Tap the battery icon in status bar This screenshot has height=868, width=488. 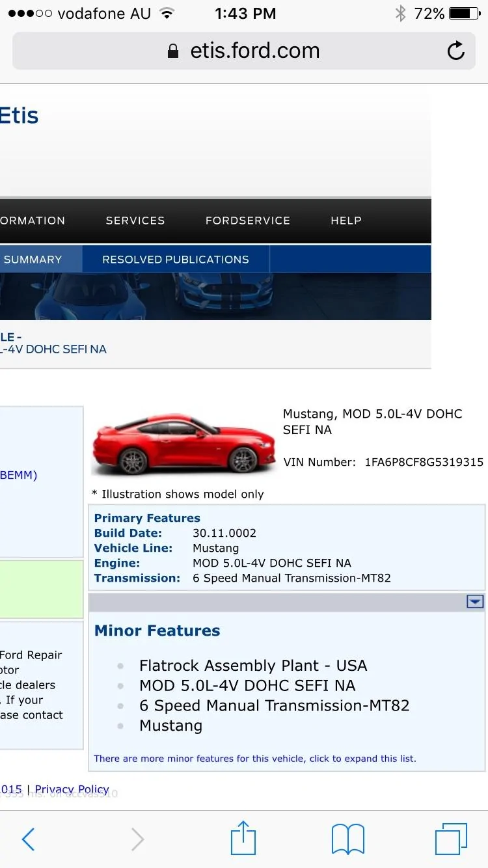pyautogui.click(x=465, y=13)
